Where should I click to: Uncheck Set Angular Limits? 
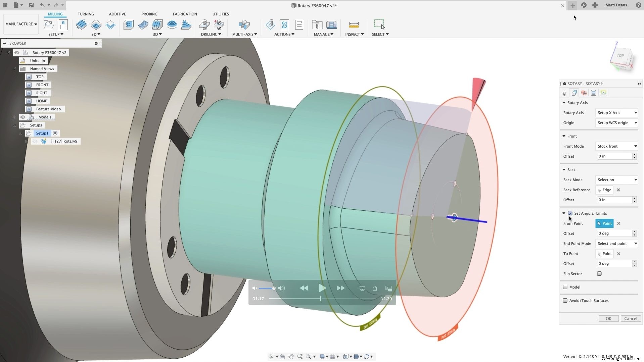[x=570, y=213]
